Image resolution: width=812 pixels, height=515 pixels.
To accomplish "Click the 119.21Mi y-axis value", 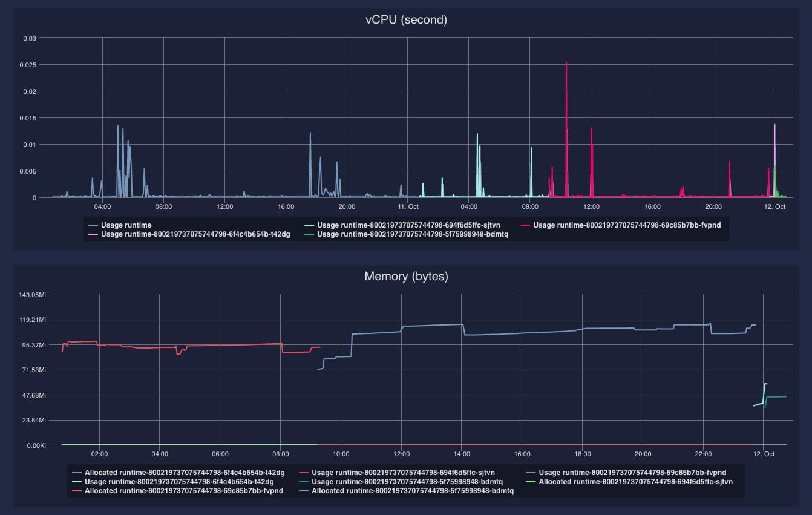I will [x=33, y=320].
